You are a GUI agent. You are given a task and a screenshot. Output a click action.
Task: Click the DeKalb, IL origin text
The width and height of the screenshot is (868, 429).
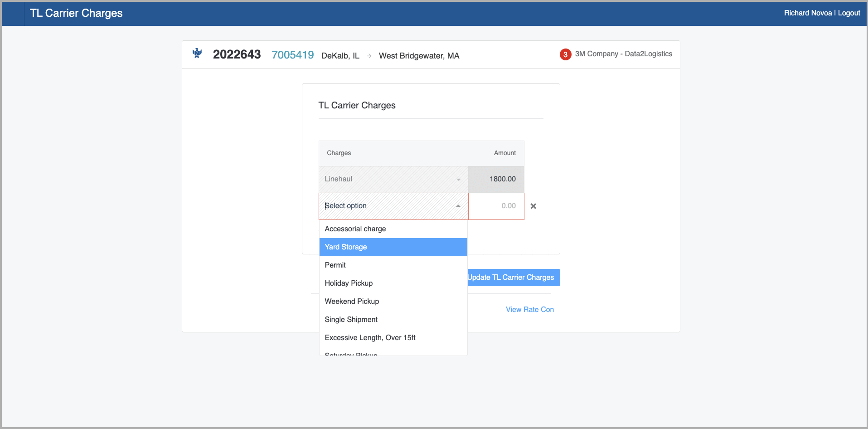340,56
